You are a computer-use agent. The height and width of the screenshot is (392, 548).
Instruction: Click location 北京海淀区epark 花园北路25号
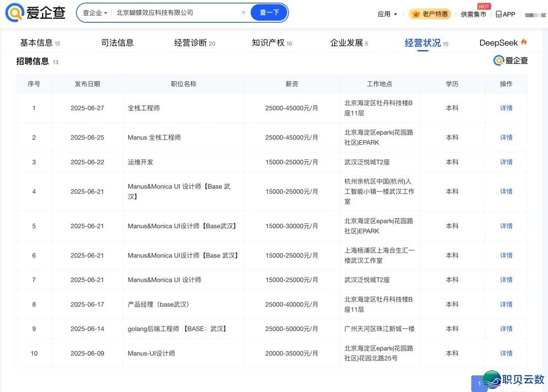pyautogui.click(x=378, y=353)
